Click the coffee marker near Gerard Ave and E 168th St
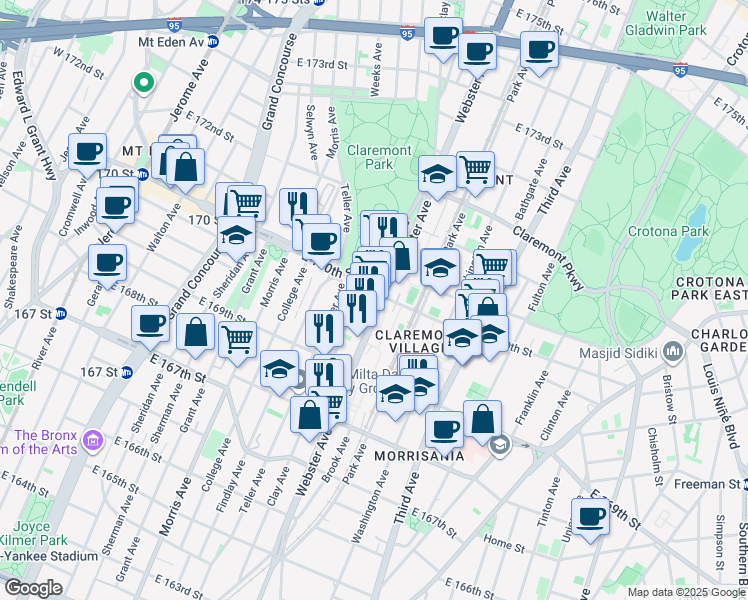 [107, 264]
